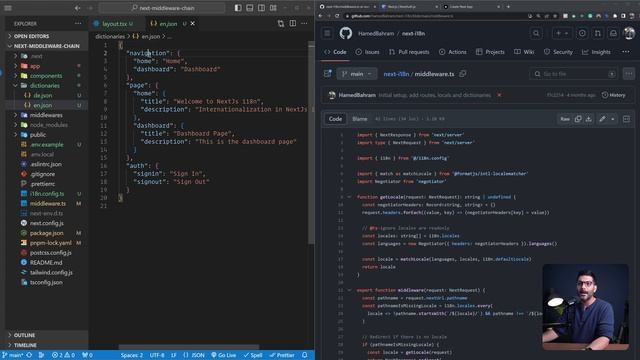Open file History on GitHub
Image resolution: width=640 pixels, height=360 pixels.
(613, 95)
